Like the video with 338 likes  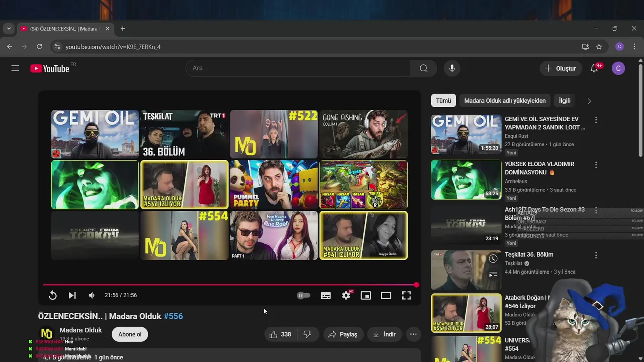[280, 334]
